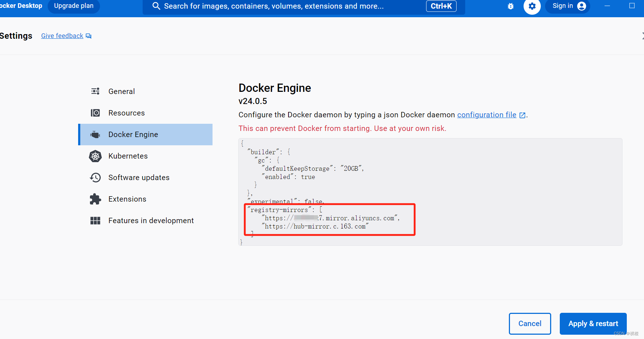Open the Give feedback link
The image size is (644, 339).
pos(62,36)
